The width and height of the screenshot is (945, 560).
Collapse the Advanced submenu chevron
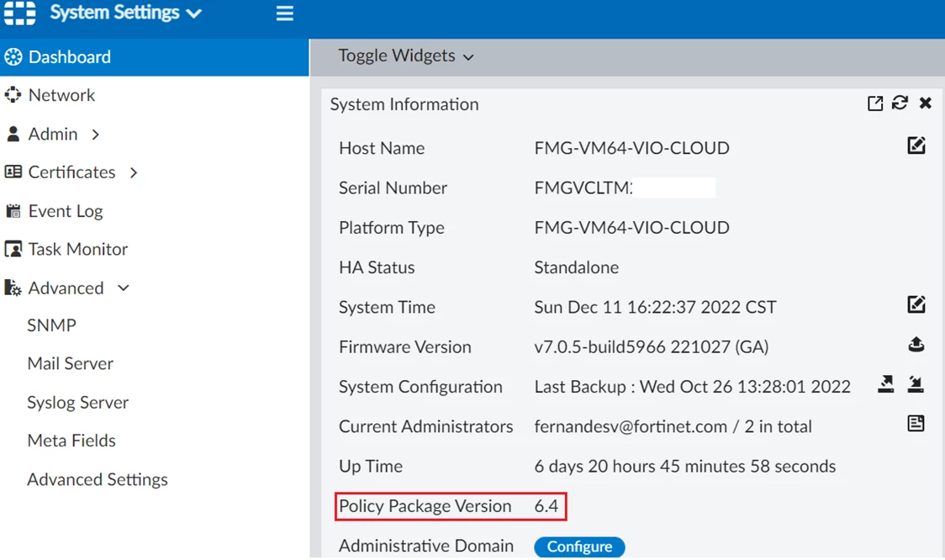tap(124, 288)
